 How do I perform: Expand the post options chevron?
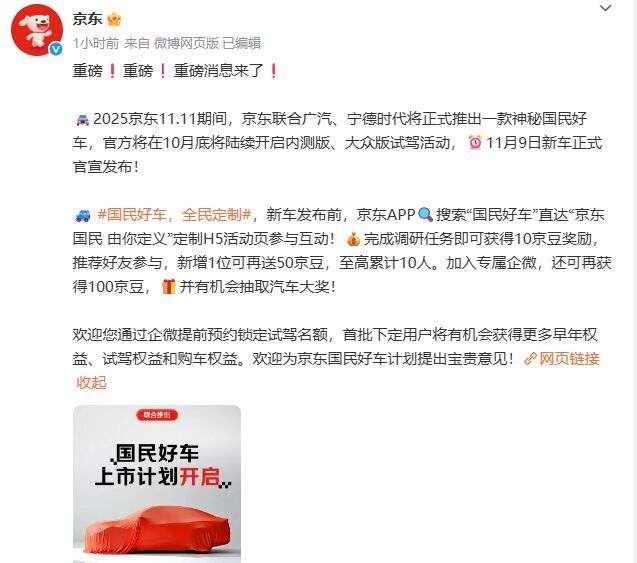[605, 8]
